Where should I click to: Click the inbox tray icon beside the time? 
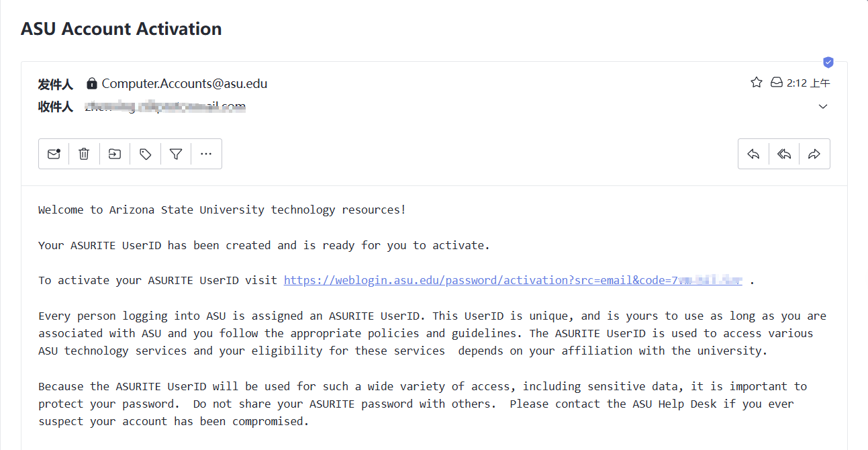coord(777,83)
